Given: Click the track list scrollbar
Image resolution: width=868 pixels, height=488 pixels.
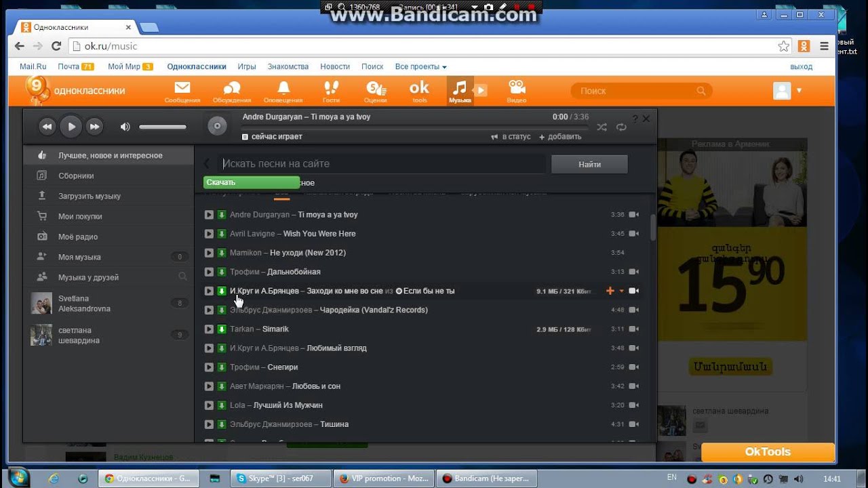Looking at the screenshot, I should coord(653,228).
